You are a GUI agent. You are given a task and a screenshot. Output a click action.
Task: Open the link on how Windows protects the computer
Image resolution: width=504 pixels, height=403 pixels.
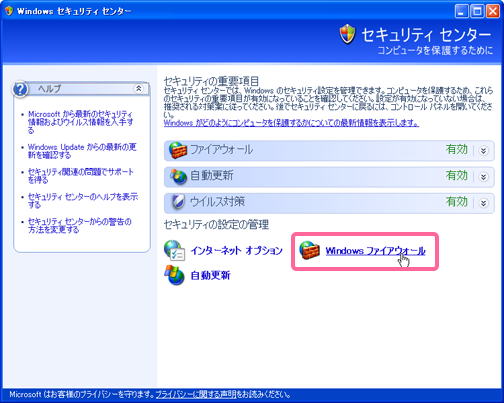coord(291,123)
